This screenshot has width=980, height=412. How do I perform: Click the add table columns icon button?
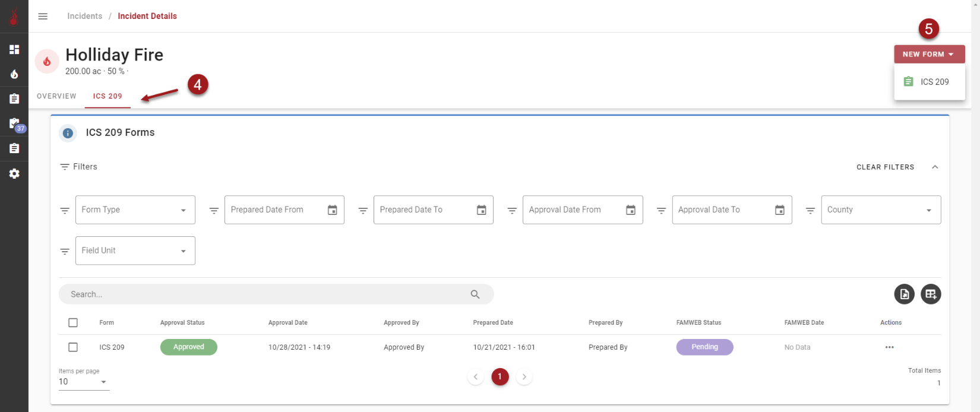tap(930, 294)
